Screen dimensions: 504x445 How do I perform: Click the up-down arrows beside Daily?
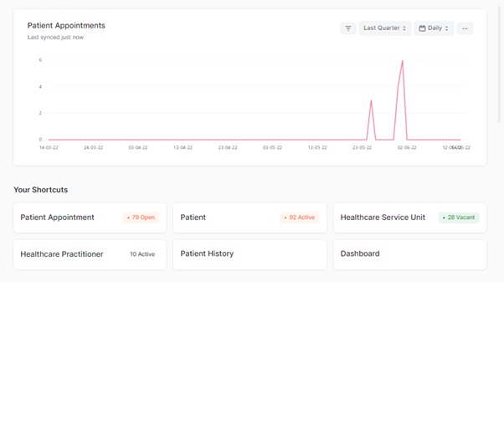(447, 28)
